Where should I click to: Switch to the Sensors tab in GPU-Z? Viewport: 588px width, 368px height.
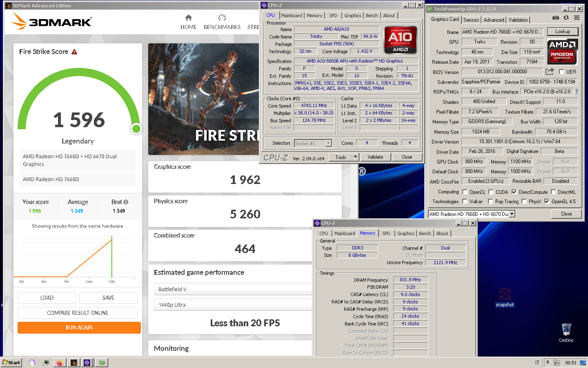click(471, 20)
